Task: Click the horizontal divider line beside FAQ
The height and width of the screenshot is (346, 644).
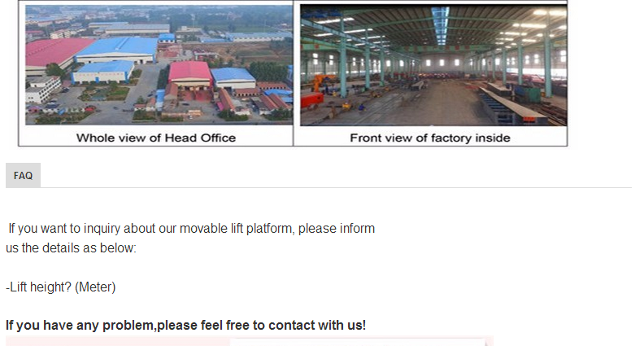Action: [336, 187]
